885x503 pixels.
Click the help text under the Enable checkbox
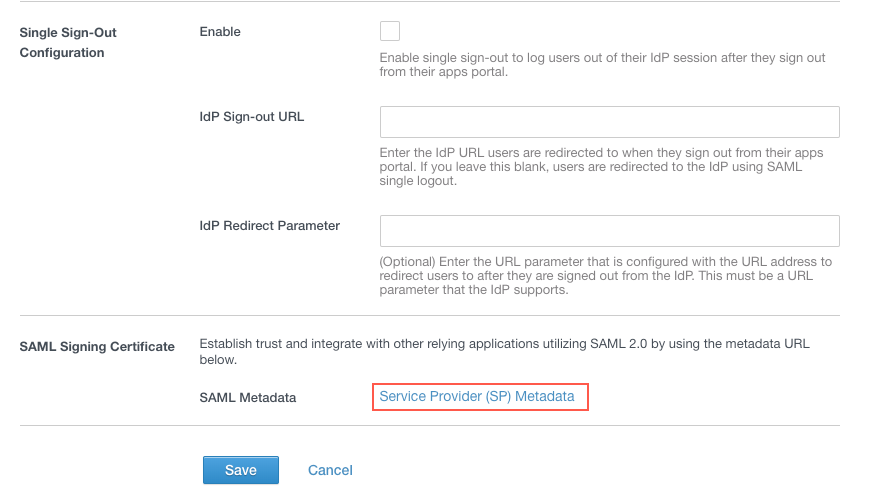coord(602,65)
